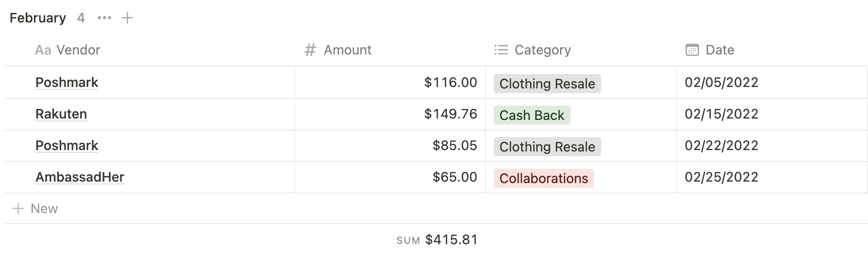
Task: Click the plus icon next to February
Action: (127, 18)
